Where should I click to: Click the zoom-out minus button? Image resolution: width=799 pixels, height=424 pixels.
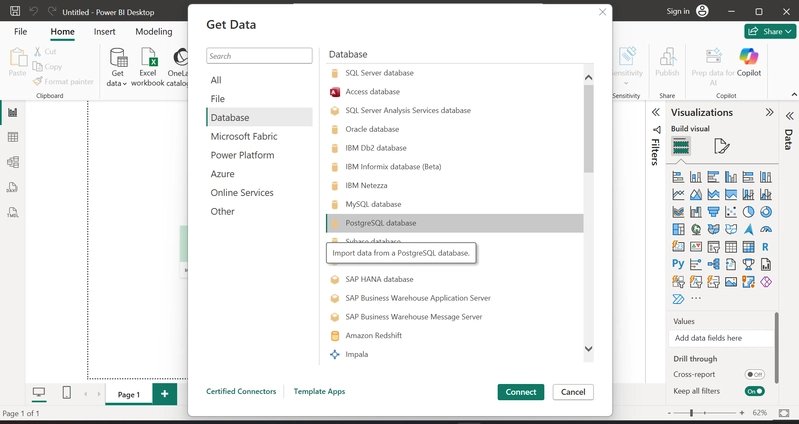670,413
